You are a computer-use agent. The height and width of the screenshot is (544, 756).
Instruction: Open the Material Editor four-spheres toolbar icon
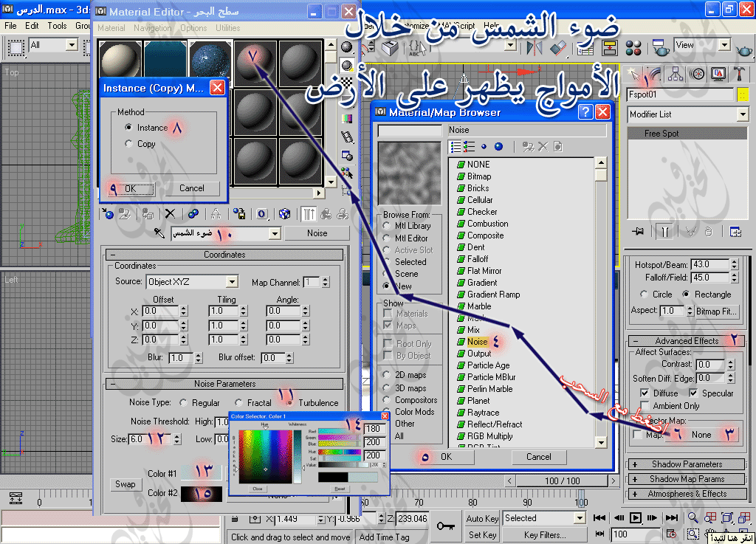(x=633, y=48)
